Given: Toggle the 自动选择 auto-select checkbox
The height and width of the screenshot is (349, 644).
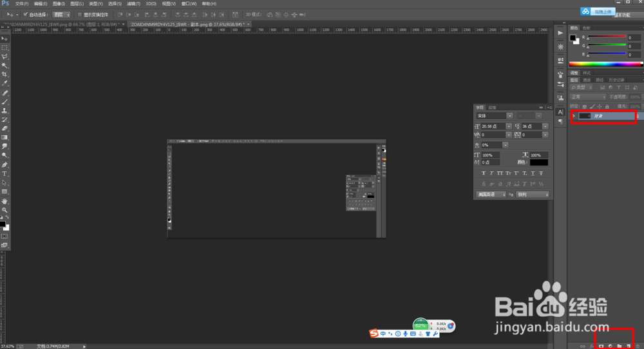Looking at the screenshot, I should [x=26, y=14].
